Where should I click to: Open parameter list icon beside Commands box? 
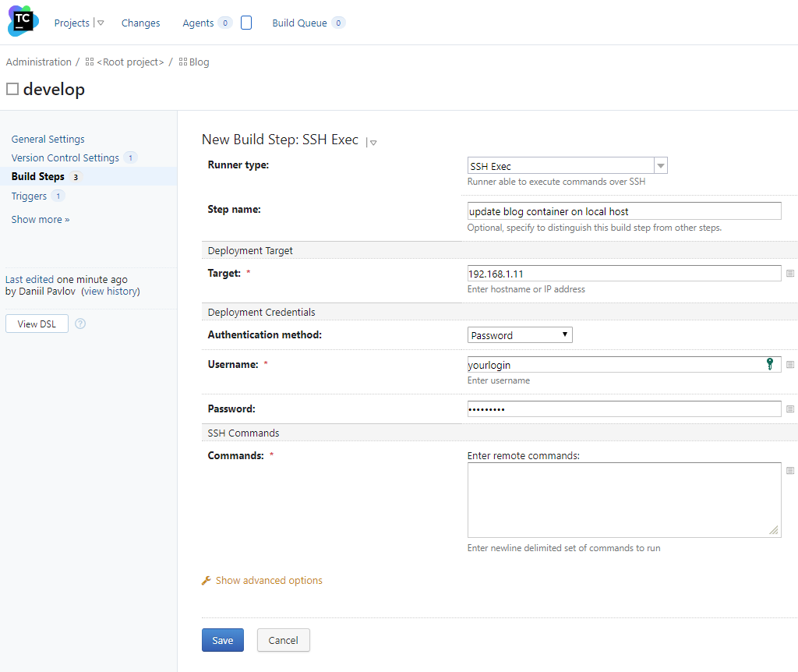point(790,471)
